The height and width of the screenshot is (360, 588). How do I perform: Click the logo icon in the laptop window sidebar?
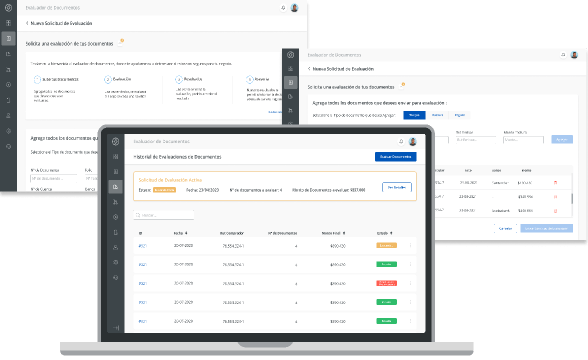116,141
